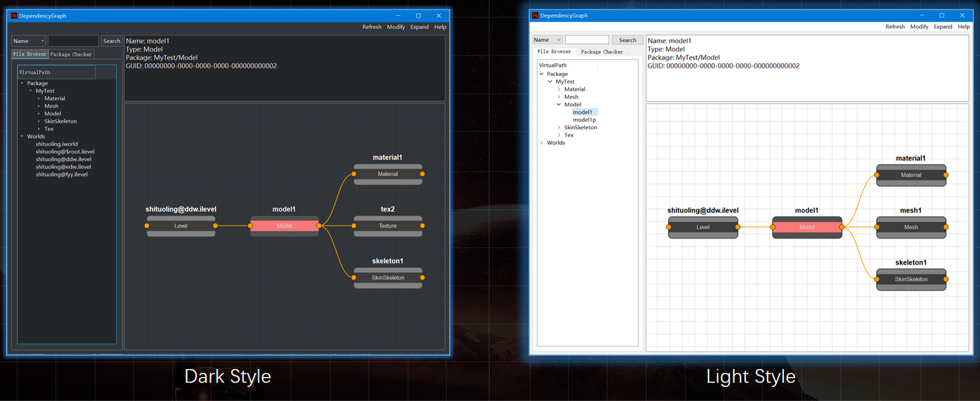Select model1p in the light window tree
Screen dimensions: 980x401
584,120
